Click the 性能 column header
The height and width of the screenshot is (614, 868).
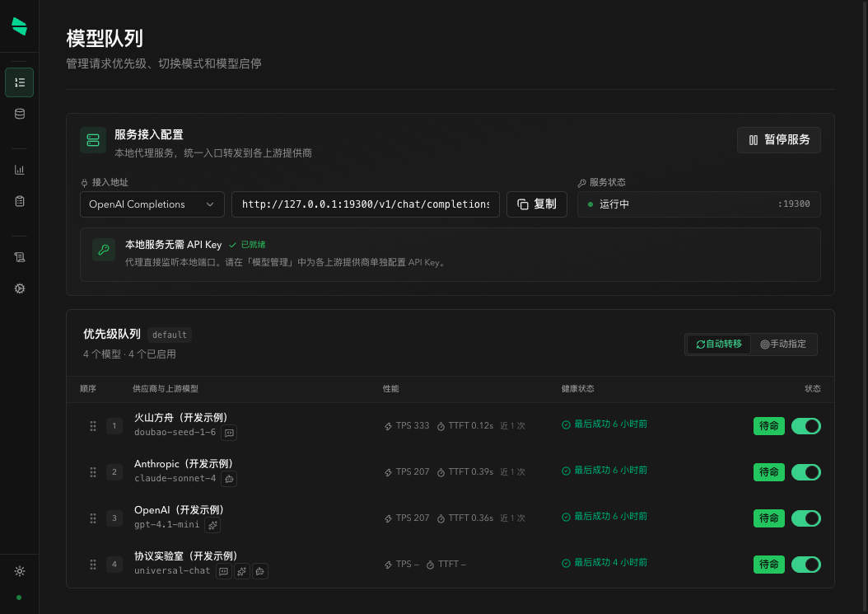coord(391,388)
